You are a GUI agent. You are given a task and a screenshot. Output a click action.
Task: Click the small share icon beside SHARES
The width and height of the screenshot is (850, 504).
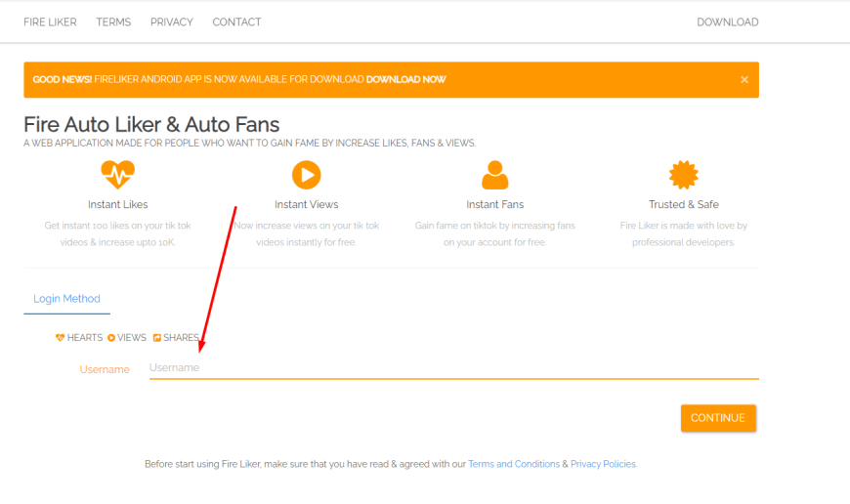click(157, 338)
